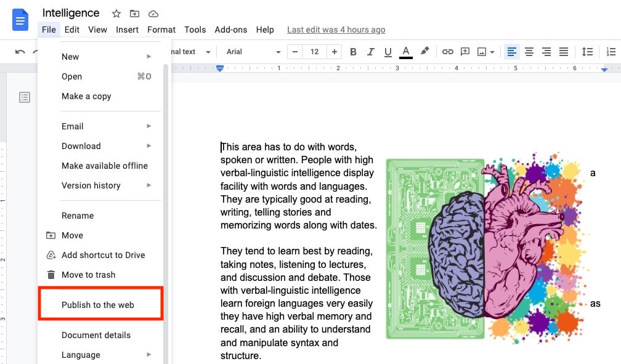This screenshot has width=621, height=364.
Task: Open the Last edit was 4 hours ago link
Action: (x=336, y=29)
